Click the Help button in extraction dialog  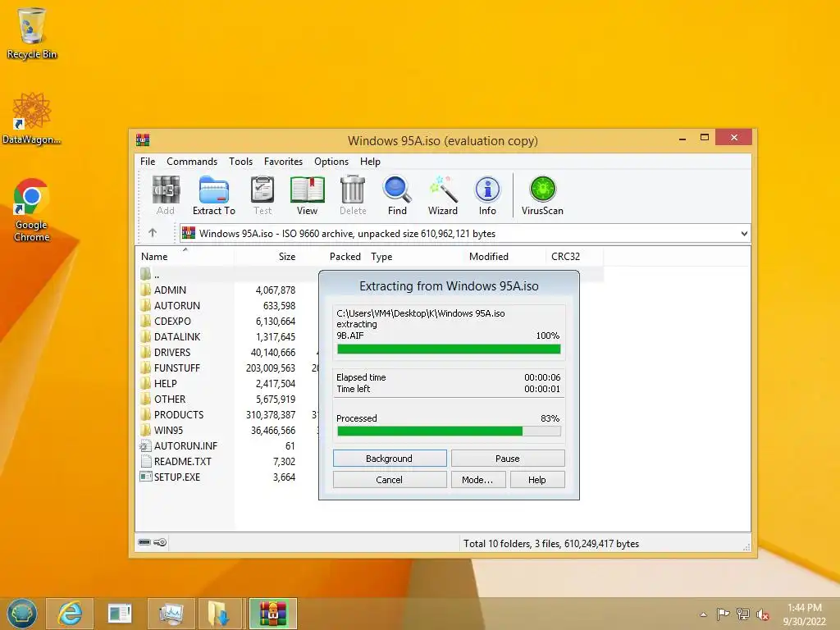pos(536,479)
